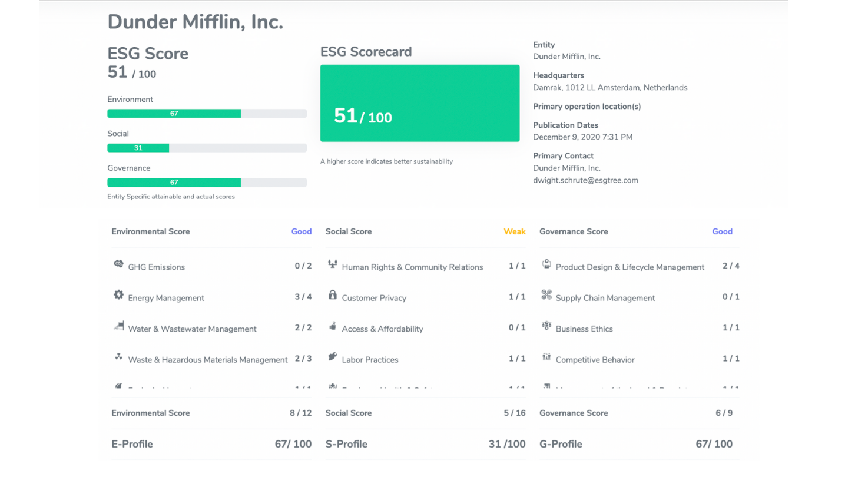Select the Business Ethics scales icon

(x=546, y=327)
